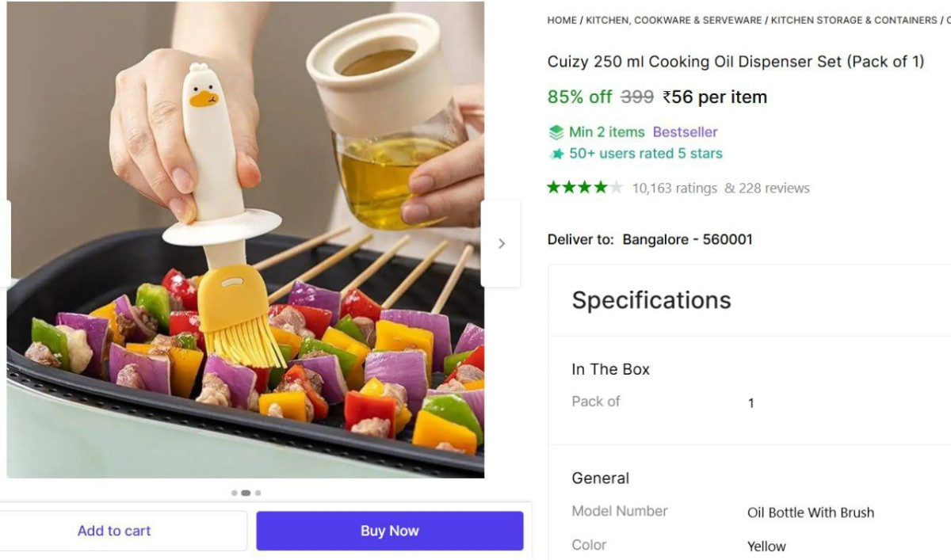This screenshot has height=560, width=951.
Task: Click the Specifications section header
Action: pos(651,300)
